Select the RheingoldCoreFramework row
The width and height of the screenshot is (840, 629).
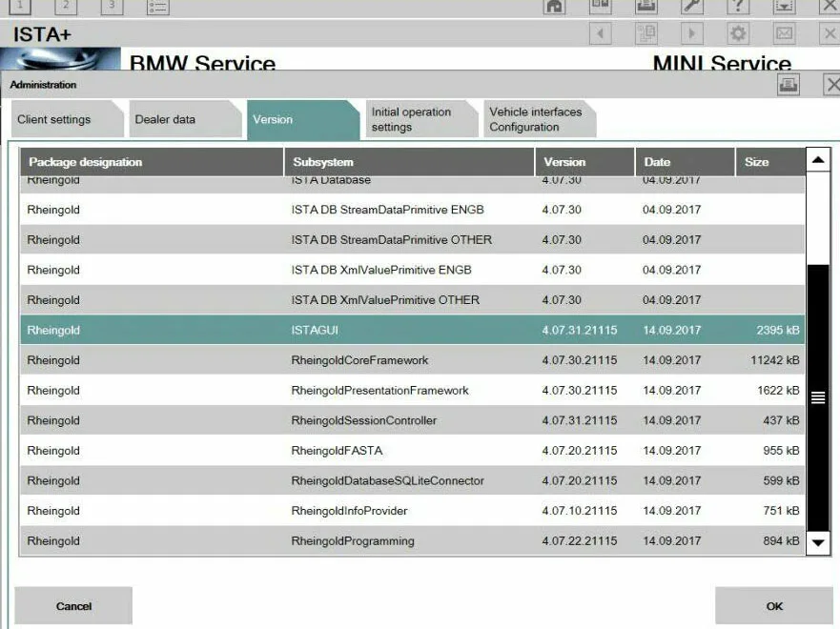[x=413, y=359]
